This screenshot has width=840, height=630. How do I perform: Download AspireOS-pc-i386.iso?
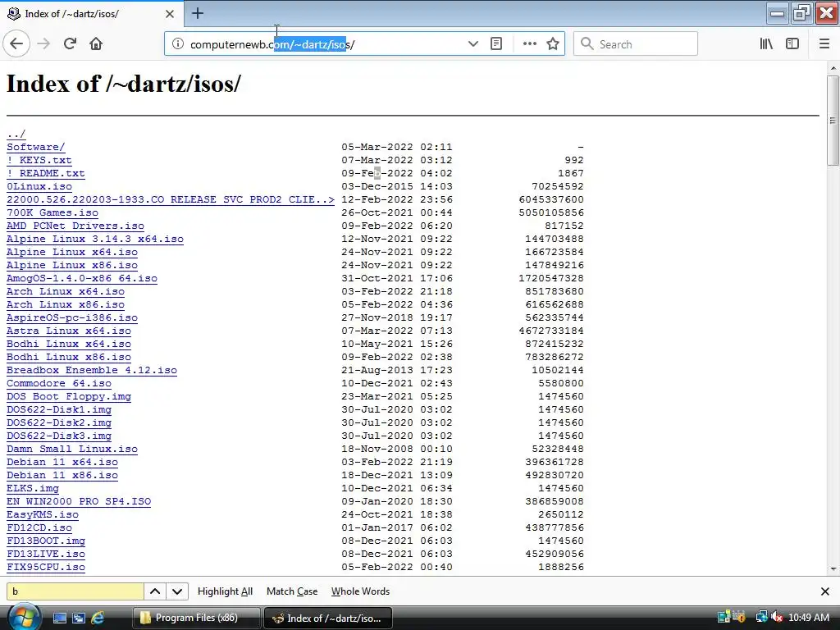click(72, 317)
